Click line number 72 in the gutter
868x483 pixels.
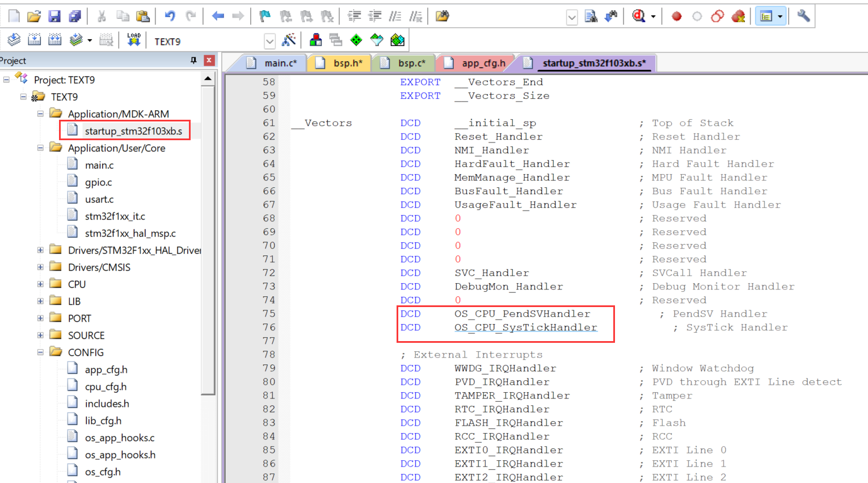pyautogui.click(x=269, y=273)
